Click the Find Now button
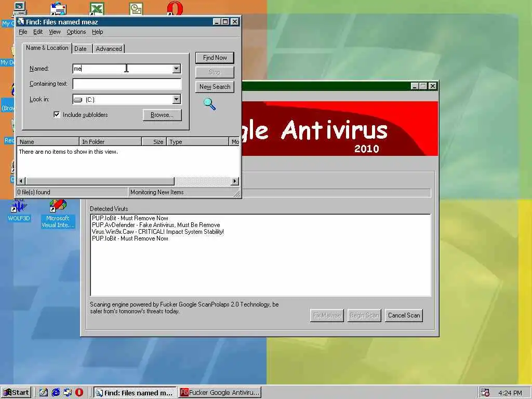The image size is (532, 399). click(x=215, y=58)
